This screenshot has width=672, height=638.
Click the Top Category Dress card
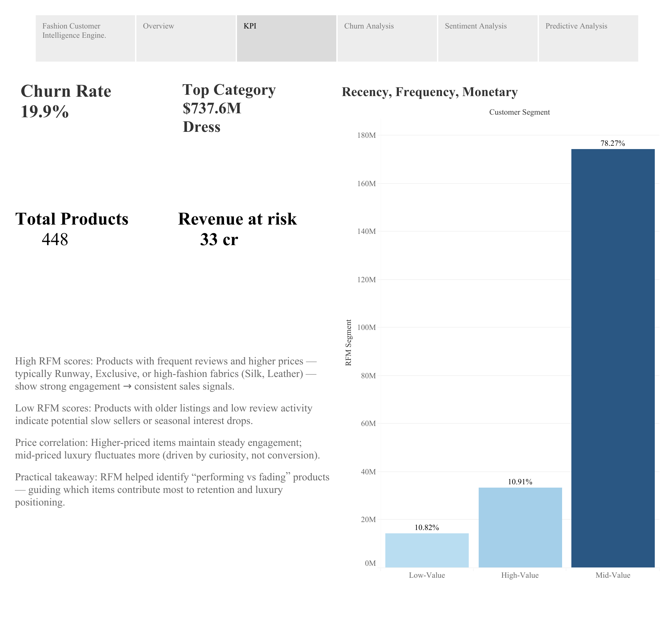(229, 108)
